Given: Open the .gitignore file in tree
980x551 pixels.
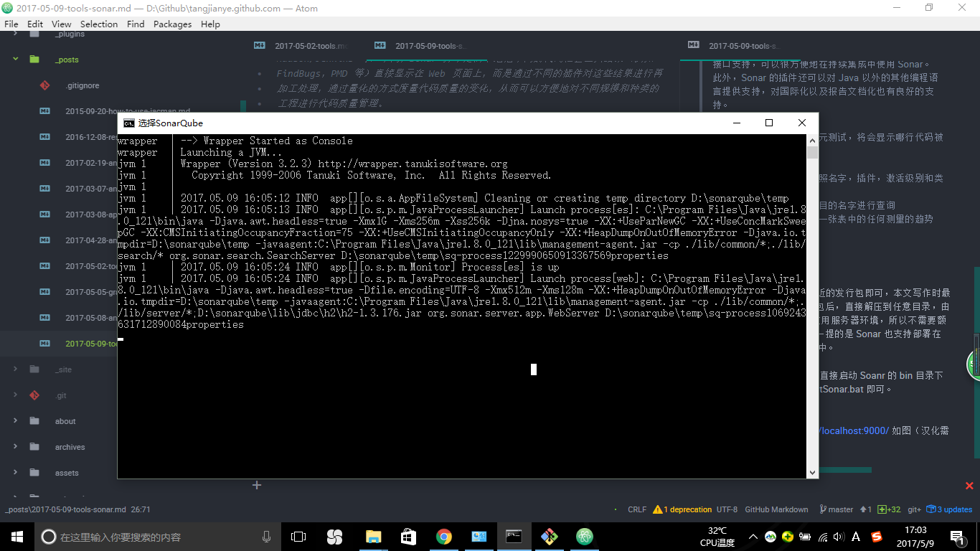Looking at the screenshot, I should pyautogui.click(x=83, y=85).
